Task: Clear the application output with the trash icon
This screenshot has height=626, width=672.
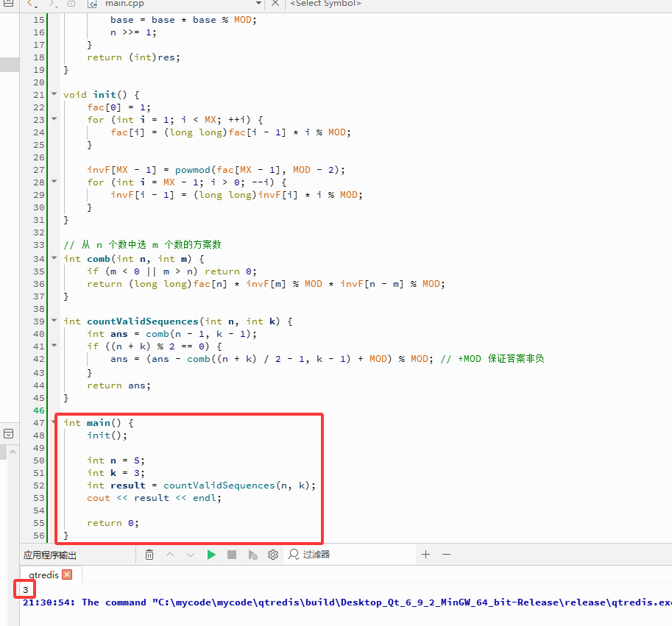Action: pyautogui.click(x=149, y=555)
